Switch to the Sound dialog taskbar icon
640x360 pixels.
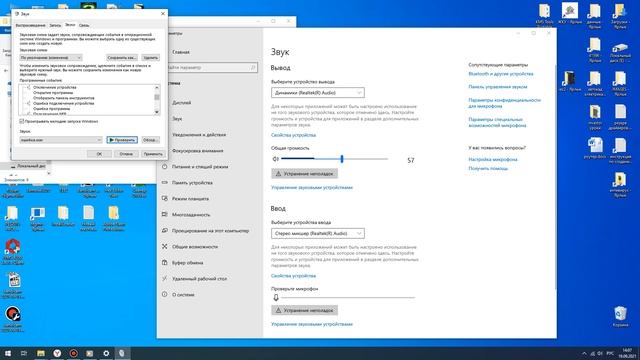click(122, 353)
